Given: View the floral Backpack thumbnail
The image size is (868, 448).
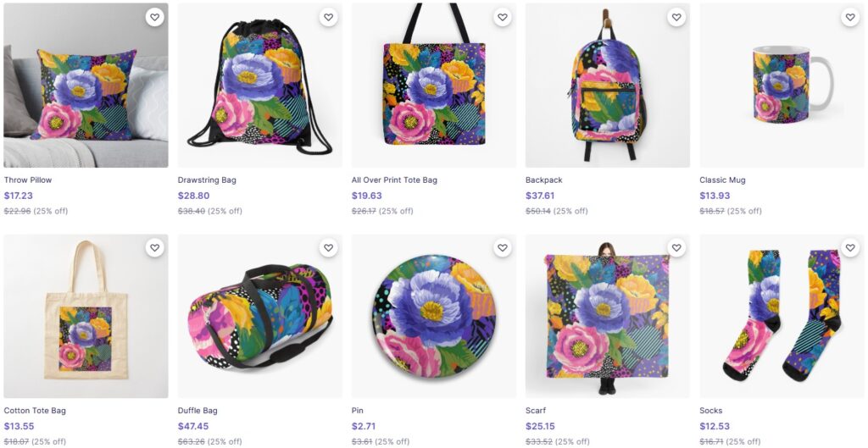Looking at the screenshot, I should (x=607, y=89).
